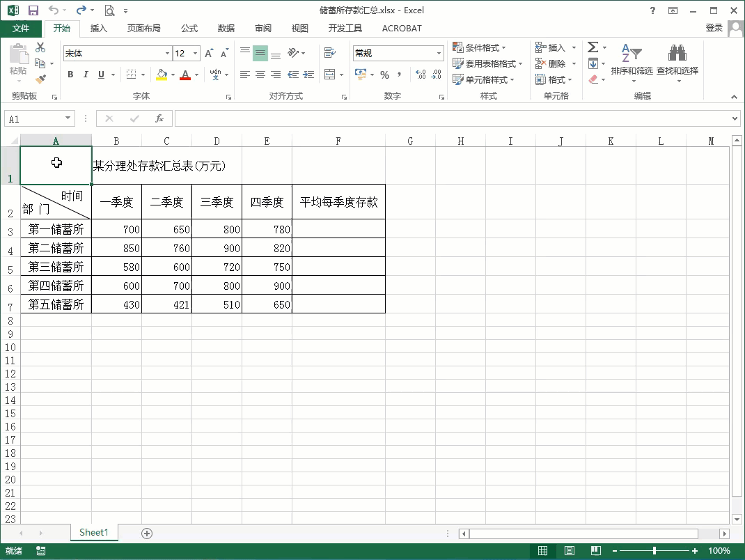Open the font name dropdown (宋体)
This screenshot has width=745, height=560.
pos(167,54)
